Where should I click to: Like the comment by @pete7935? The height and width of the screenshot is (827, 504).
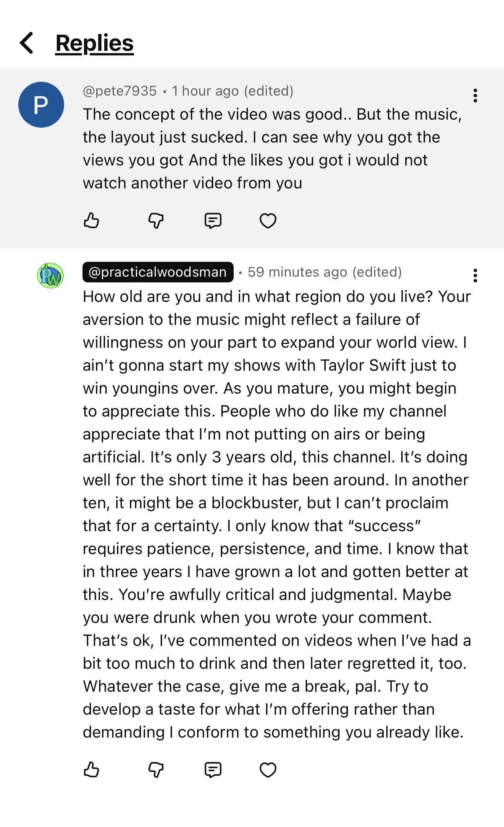coord(91,221)
